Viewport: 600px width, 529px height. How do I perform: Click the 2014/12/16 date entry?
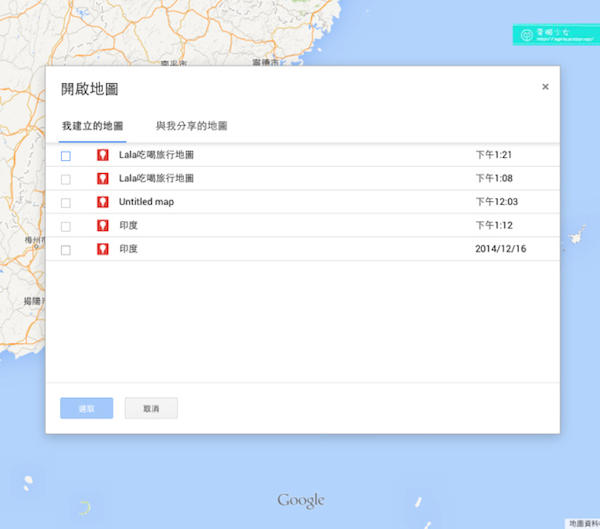click(500, 249)
